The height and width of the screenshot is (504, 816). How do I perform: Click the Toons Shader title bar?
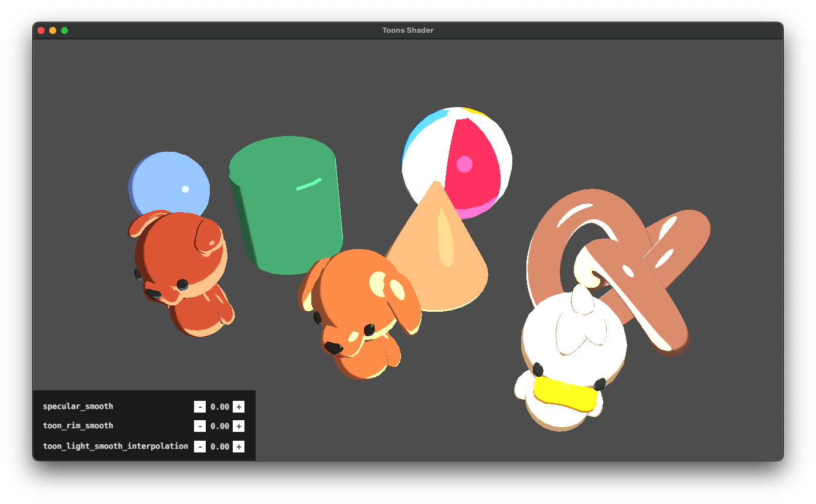(408, 30)
